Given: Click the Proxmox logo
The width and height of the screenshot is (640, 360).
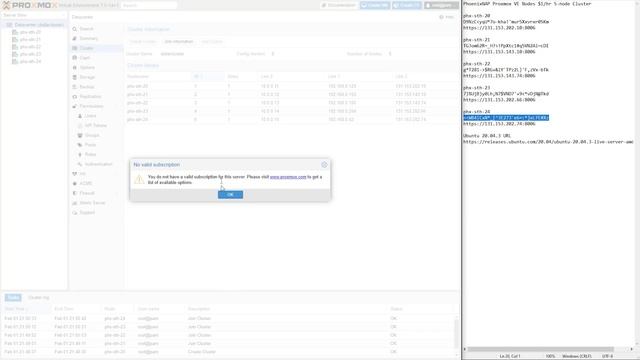Looking at the screenshot, I should [29, 5].
